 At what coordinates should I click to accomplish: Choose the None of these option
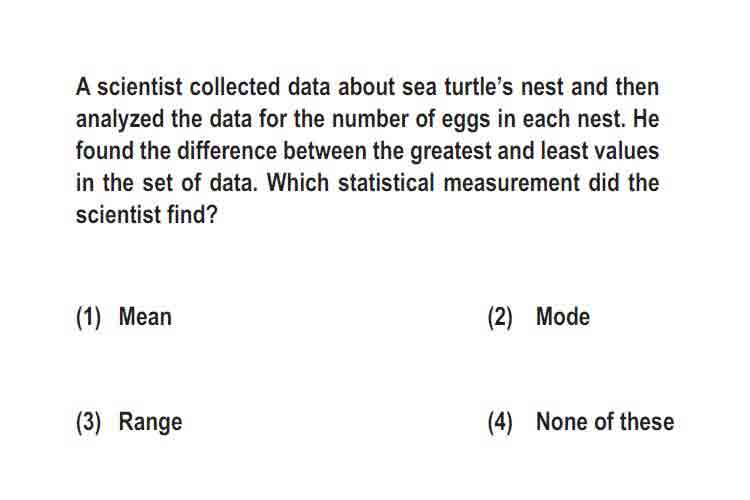pos(605,422)
